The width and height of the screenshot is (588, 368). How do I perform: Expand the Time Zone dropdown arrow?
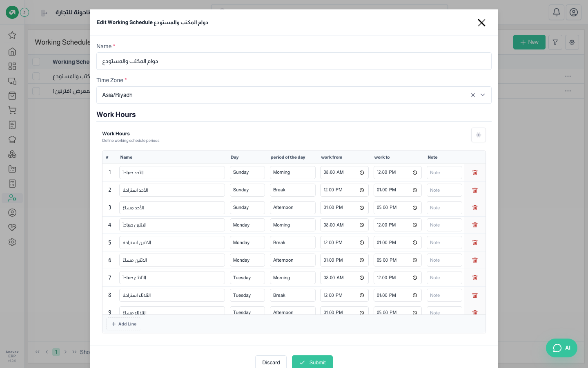[483, 95]
